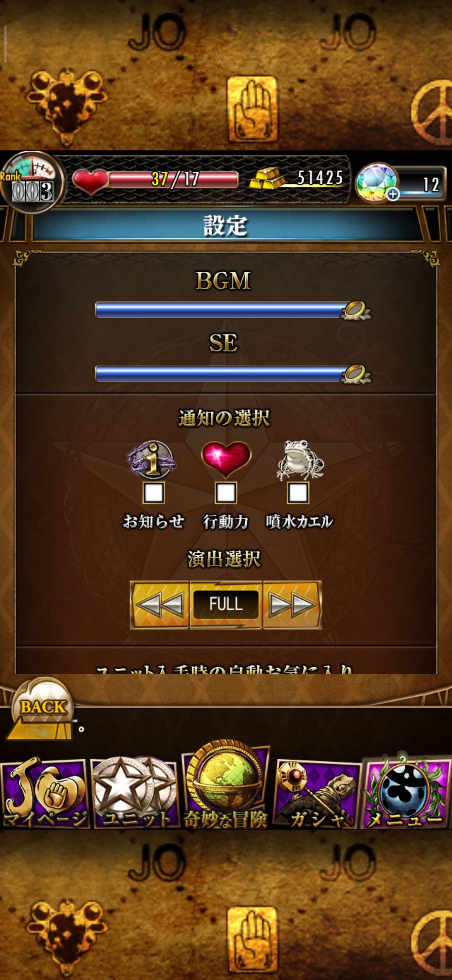Enable お知らせ notification checkbox
Screen dimensions: 452x980
(x=154, y=493)
